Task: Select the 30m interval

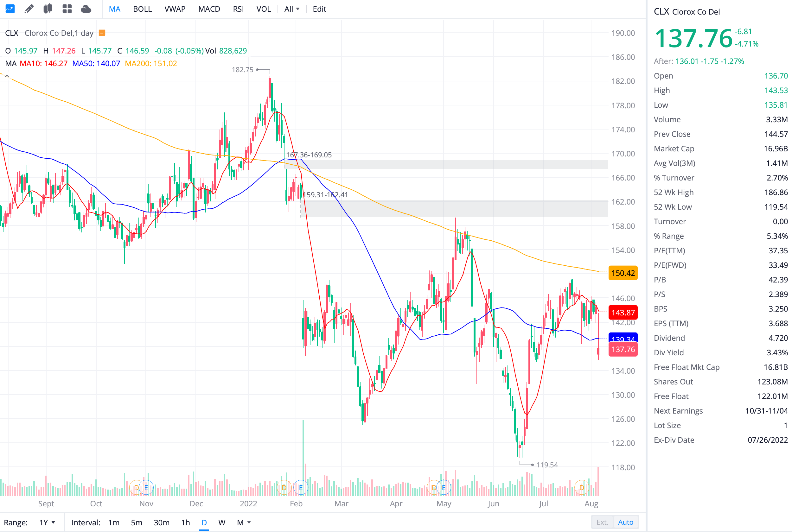Action: 162,522
